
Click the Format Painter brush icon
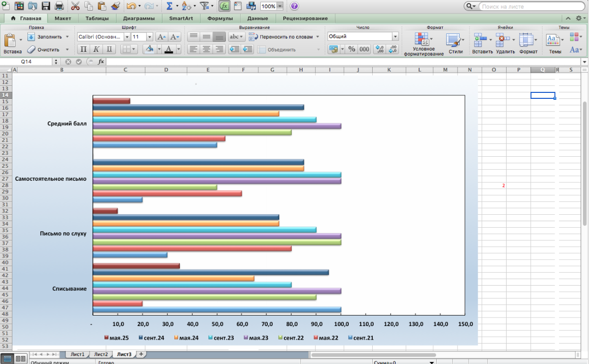(115, 6)
